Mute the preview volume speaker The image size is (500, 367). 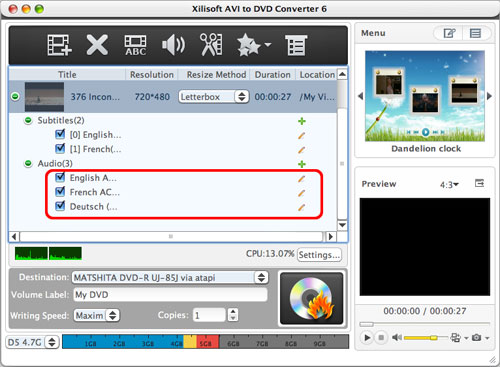pyautogui.click(x=396, y=338)
